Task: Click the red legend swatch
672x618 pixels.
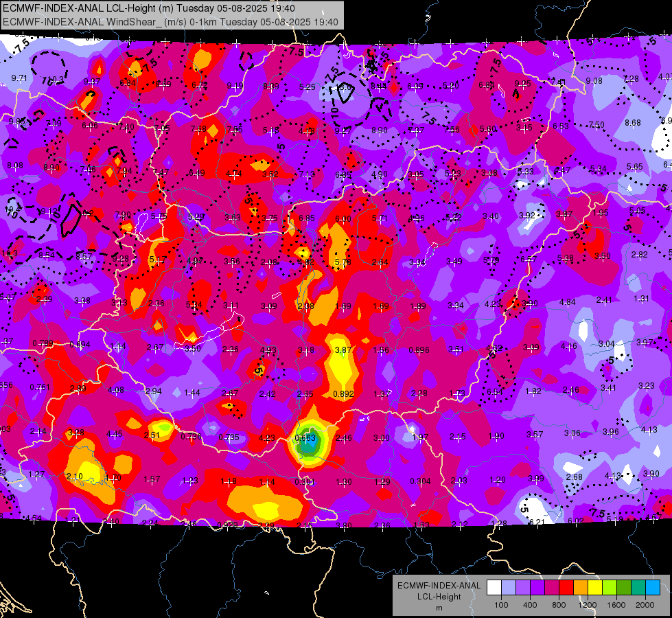Action: coord(566,588)
